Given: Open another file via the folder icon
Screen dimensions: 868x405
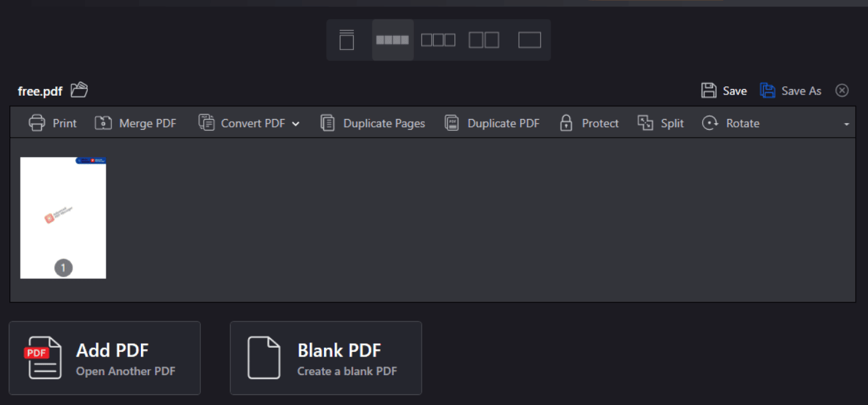Looking at the screenshot, I should [78, 90].
